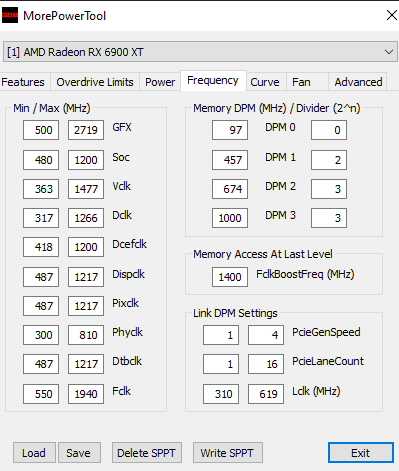This screenshot has width=399, height=471.
Task: Switch to the Advanced tab
Action: click(x=358, y=82)
